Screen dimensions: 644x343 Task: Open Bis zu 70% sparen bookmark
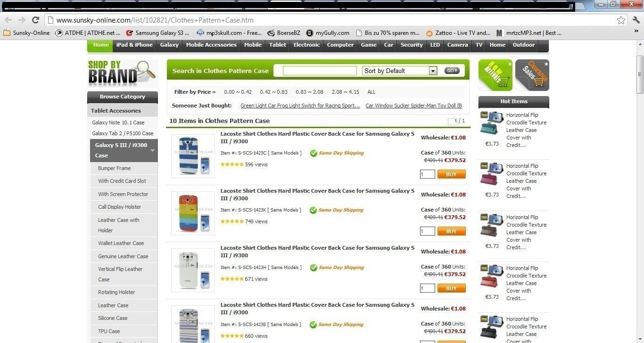pyautogui.click(x=388, y=33)
